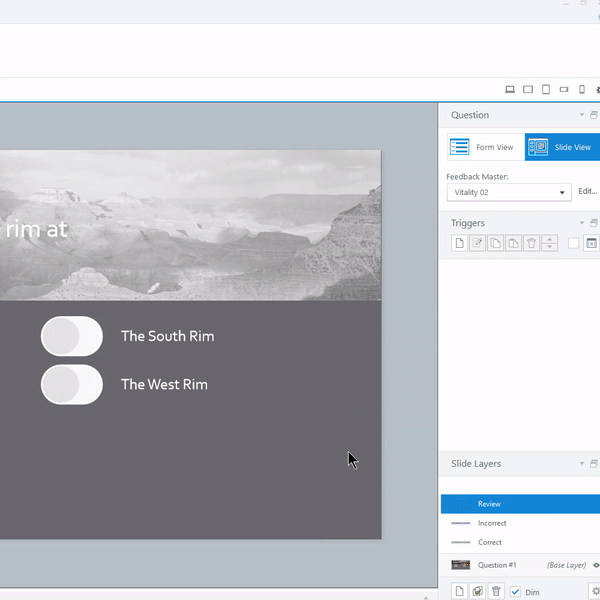Image resolution: width=600 pixels, height=600 pixels.
Task: Click the Question #1 layer thumbnail
Action: coord(461,565)
